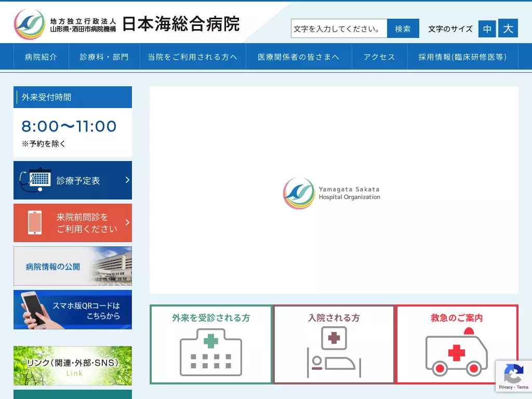Click the search text input field
Image resolution: width=532 pixels, height=399 pixels.
339,29
